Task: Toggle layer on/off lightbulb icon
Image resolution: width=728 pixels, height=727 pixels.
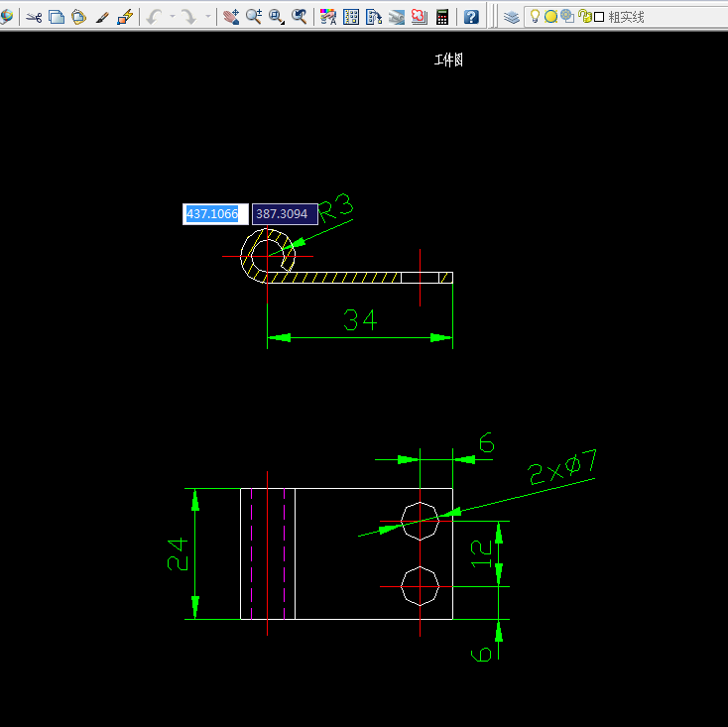Action: [x=535, y=17]
